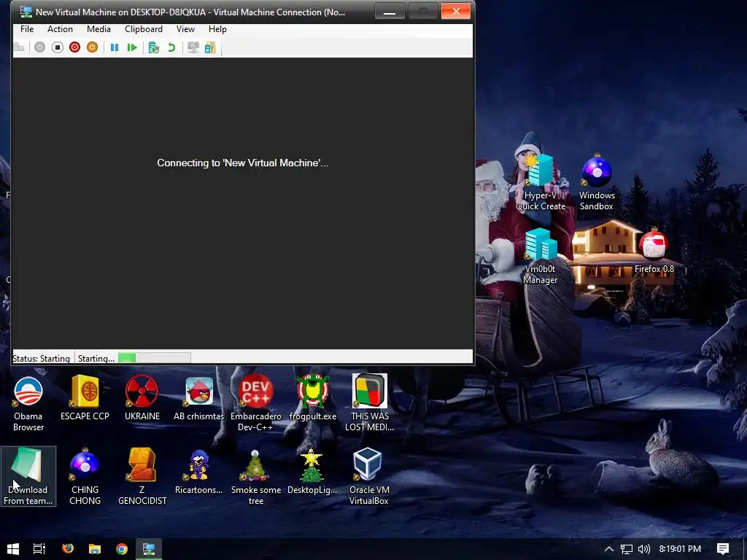The height and width of the screenshot is (560, 747).
Task: Select the Obama Browser desktop icon
Action: coord(28,404)
